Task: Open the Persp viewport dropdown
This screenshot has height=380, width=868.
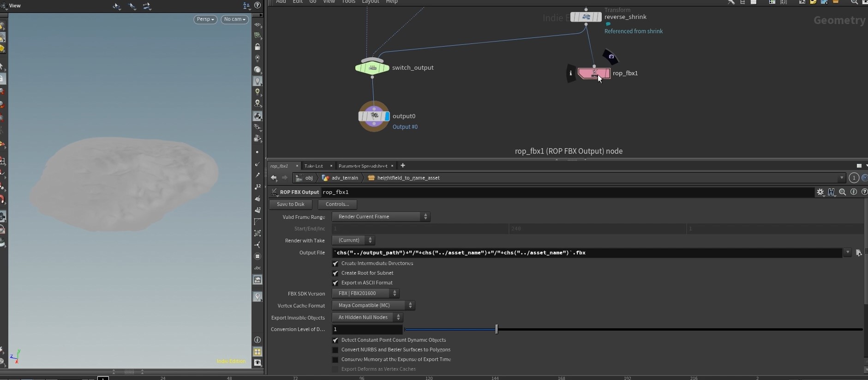Action: click(x=205, y=19)
